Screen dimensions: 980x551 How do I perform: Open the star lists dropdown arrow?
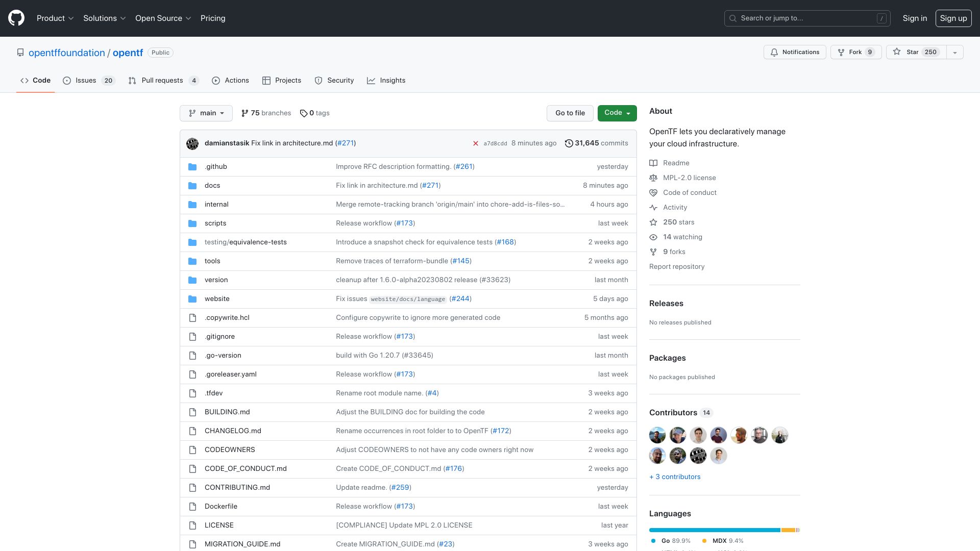[955, 52]
